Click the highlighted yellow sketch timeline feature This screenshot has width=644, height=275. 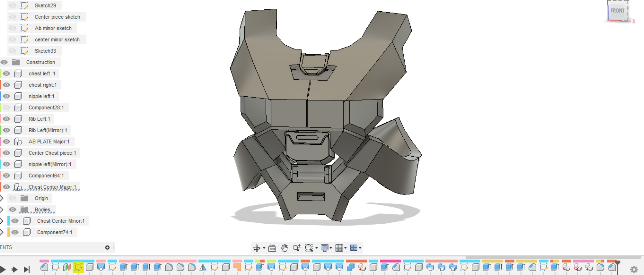coord(78,267)
